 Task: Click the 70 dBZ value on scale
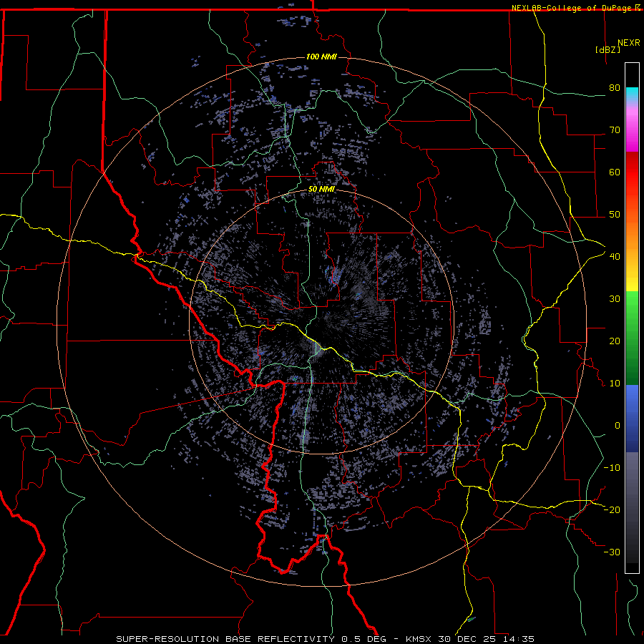point(615,130)
